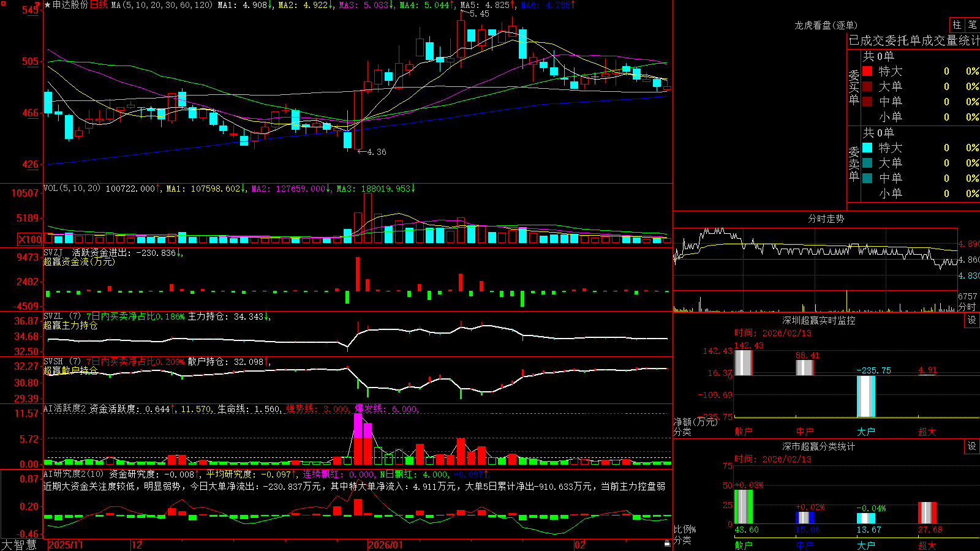The height and width of the screenshot is (551, 980).
Task: Click the AI研究度2(10) indicator name
Action: [73, 474]
